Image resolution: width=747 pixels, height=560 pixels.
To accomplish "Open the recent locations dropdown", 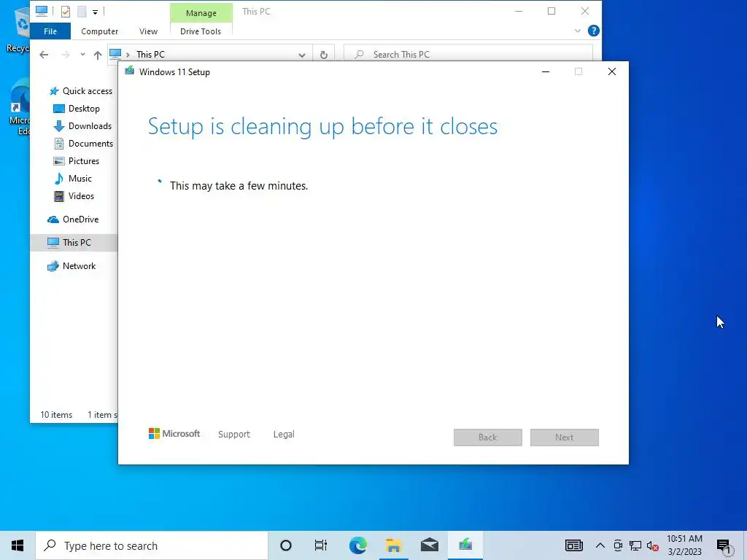I will click(x=82, y=55).
